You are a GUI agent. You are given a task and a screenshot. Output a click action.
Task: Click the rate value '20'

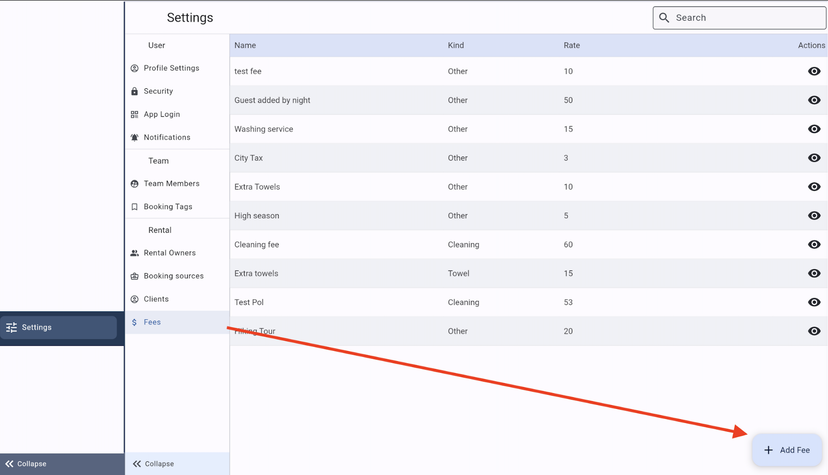(x=568, y=331)
